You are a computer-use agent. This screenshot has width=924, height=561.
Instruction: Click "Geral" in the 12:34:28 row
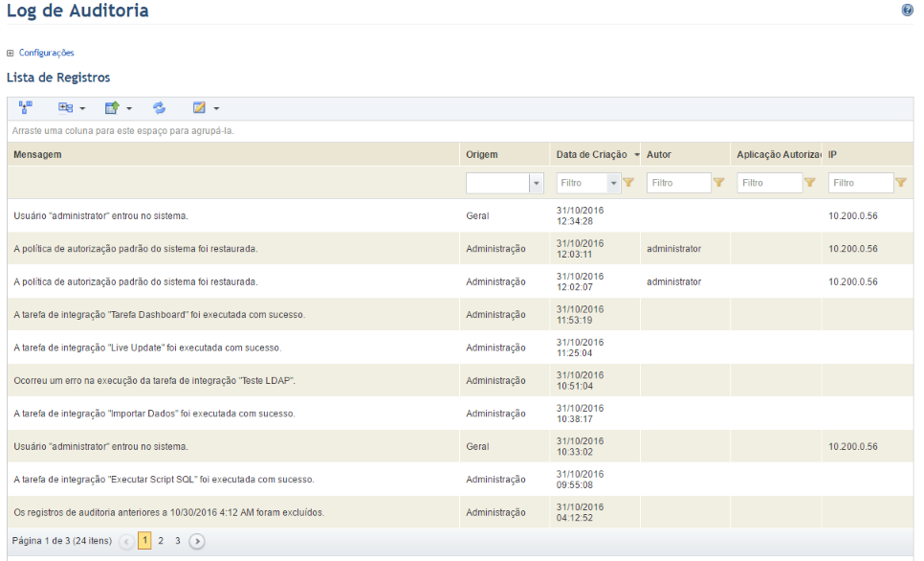point(477,216)
